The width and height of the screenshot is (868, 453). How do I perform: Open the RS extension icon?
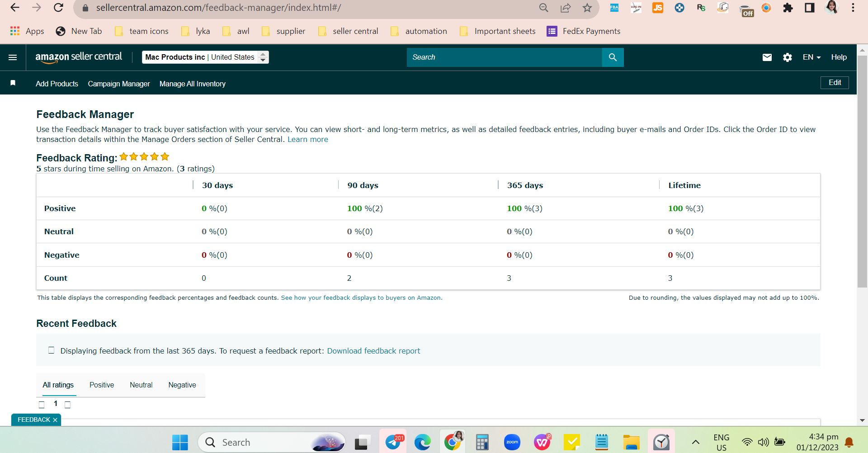click(x=701, y=8)
